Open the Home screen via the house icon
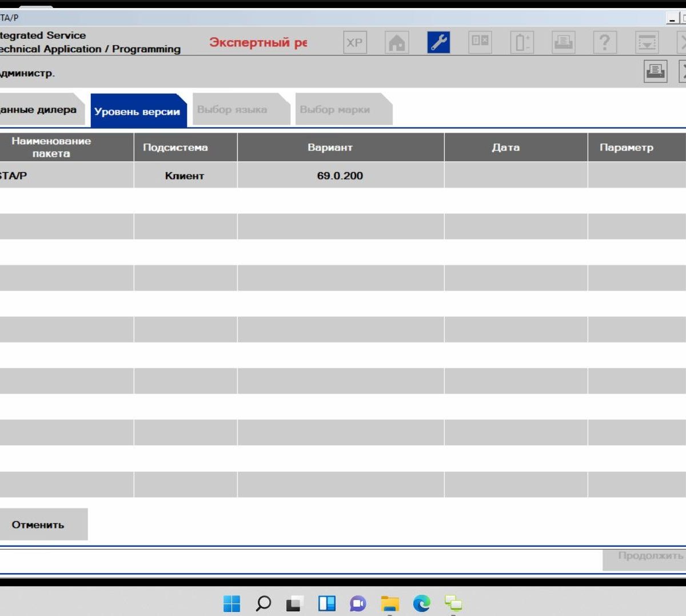This screenshot has width=686, height=616. click(397, 42)
